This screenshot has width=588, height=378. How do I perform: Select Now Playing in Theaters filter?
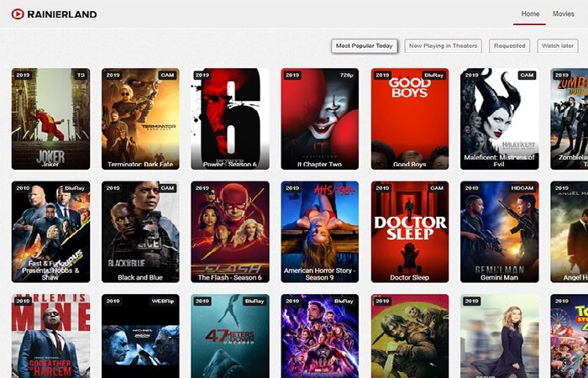pyautogui.click(x=443, y=45)
